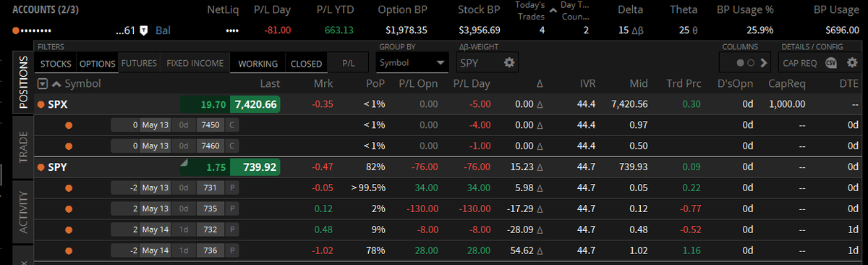Toggle the FUTURES filter
Viewport: 868px width, 265px height.
coord(139,63)
